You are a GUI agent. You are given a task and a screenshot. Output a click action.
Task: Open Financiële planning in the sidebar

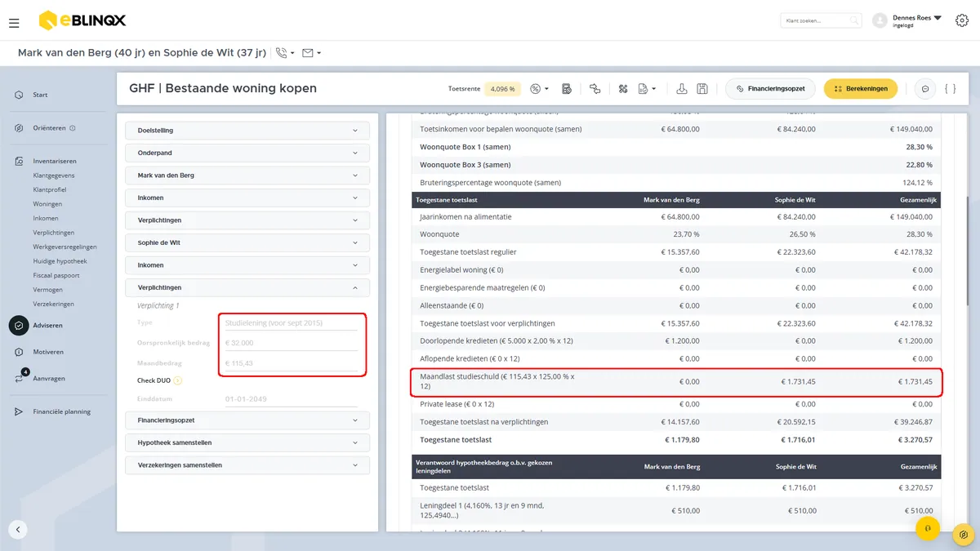click(x=61, y=411)
